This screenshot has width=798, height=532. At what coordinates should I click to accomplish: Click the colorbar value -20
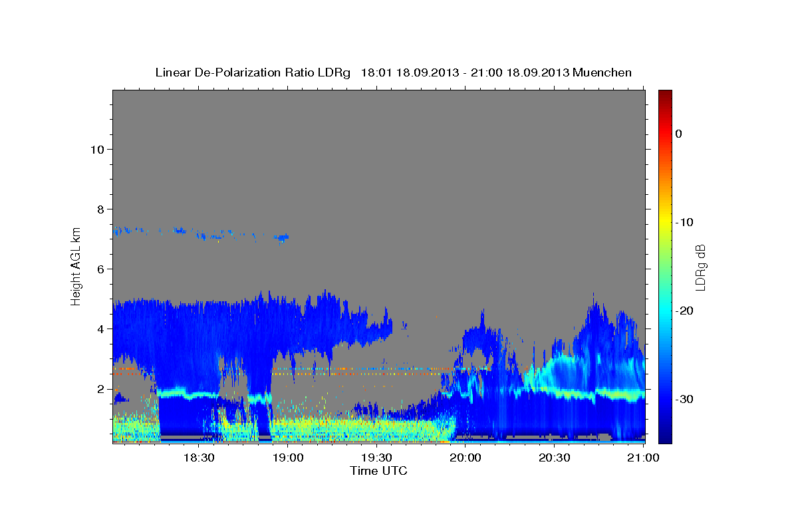click(x=684, y=311)
